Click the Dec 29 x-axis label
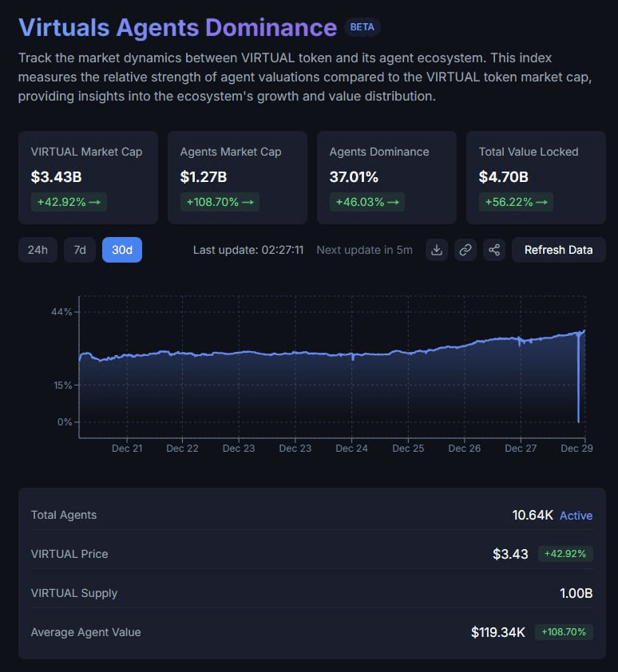618x672 pixels. 576,449
